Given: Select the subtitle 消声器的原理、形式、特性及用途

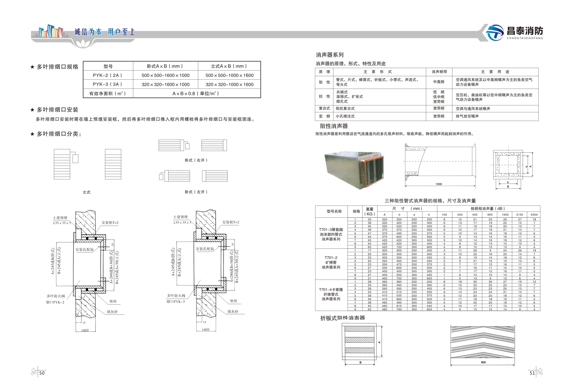Looking at the screenshot, I should [351, 64].
